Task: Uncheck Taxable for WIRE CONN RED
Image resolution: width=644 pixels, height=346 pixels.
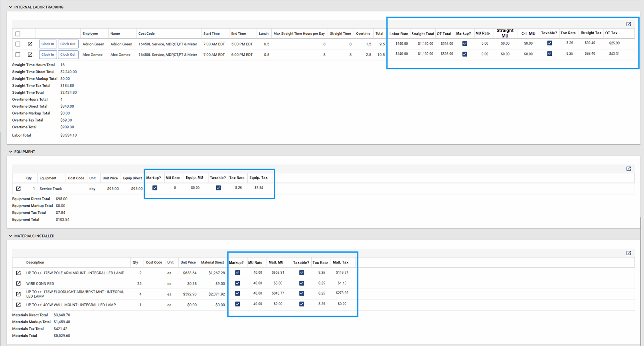Action: 302,283
